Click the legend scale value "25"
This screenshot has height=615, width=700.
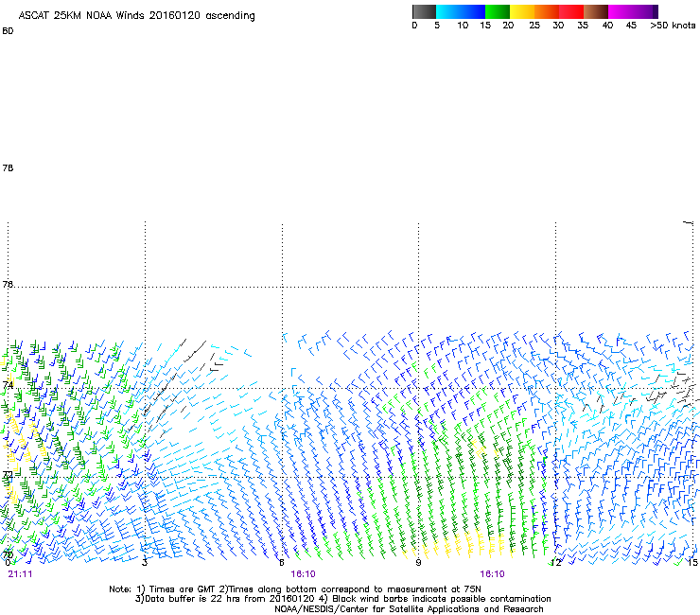534,26
